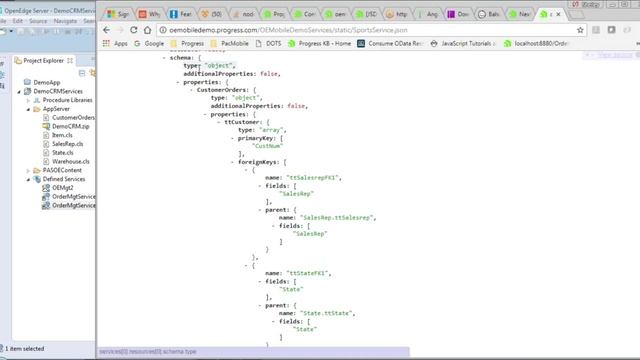This screenshot has height=360, width=640.
Task: Open the Apps shortcut grid icon
Action: click(x=106, y=43)
